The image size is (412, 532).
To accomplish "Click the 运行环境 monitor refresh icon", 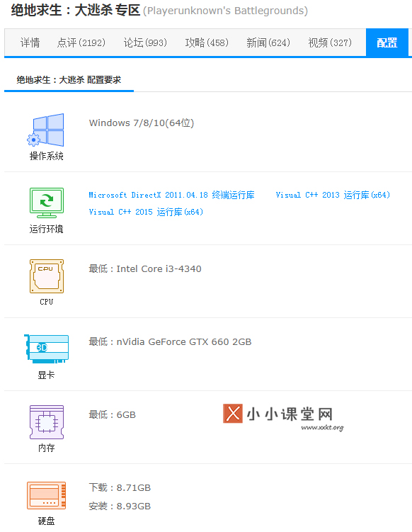I will [47, 203].
